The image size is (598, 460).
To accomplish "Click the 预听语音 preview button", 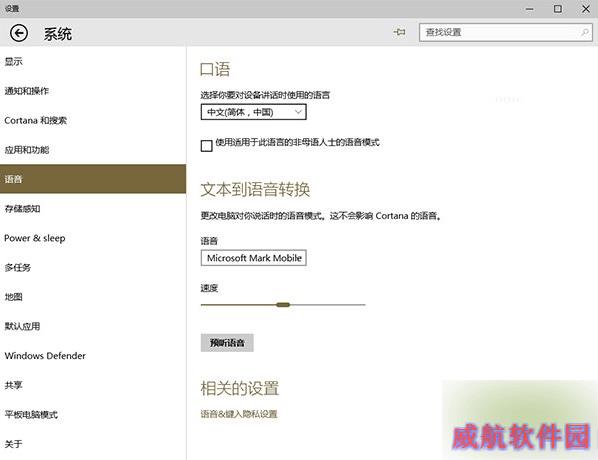I will [x=227, y=343].
